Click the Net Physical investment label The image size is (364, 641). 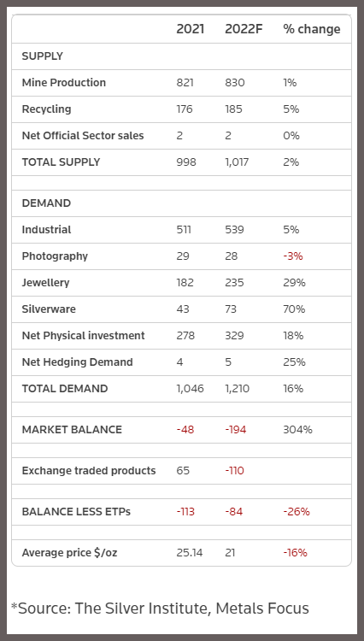pos(84,336)
